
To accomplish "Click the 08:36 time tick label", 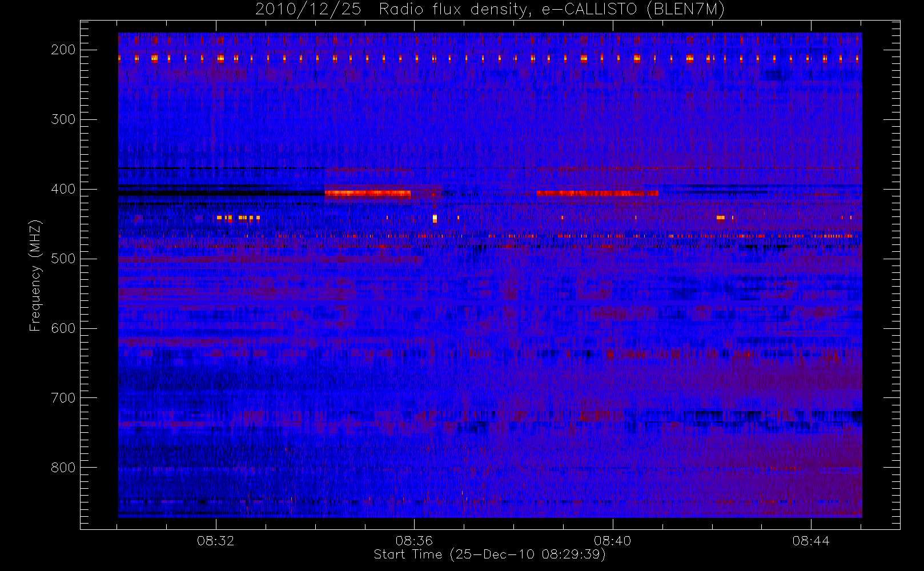I will (414, 541).
